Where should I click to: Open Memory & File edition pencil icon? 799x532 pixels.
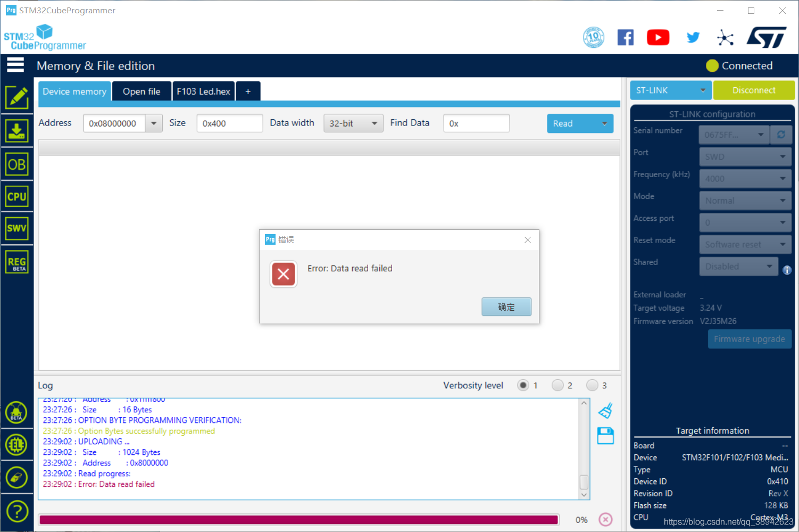click(17, 97)
